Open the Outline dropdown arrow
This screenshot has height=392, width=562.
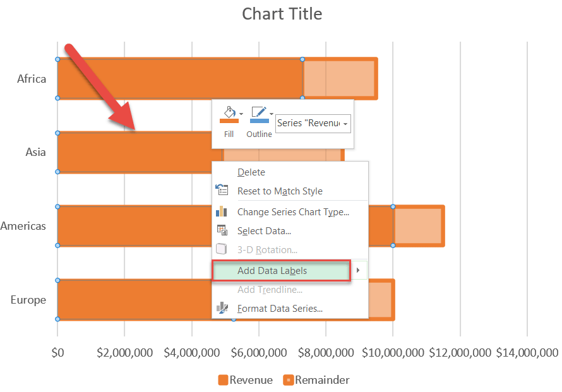point(272,114)
